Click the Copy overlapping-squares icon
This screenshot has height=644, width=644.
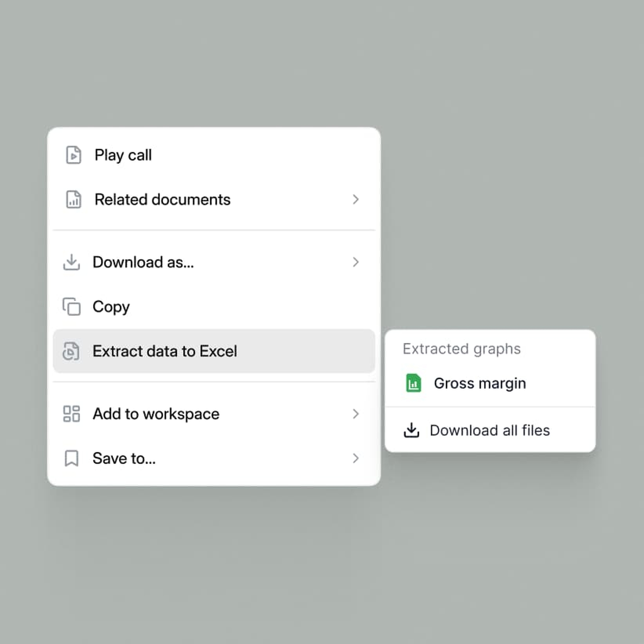[71, 307]
